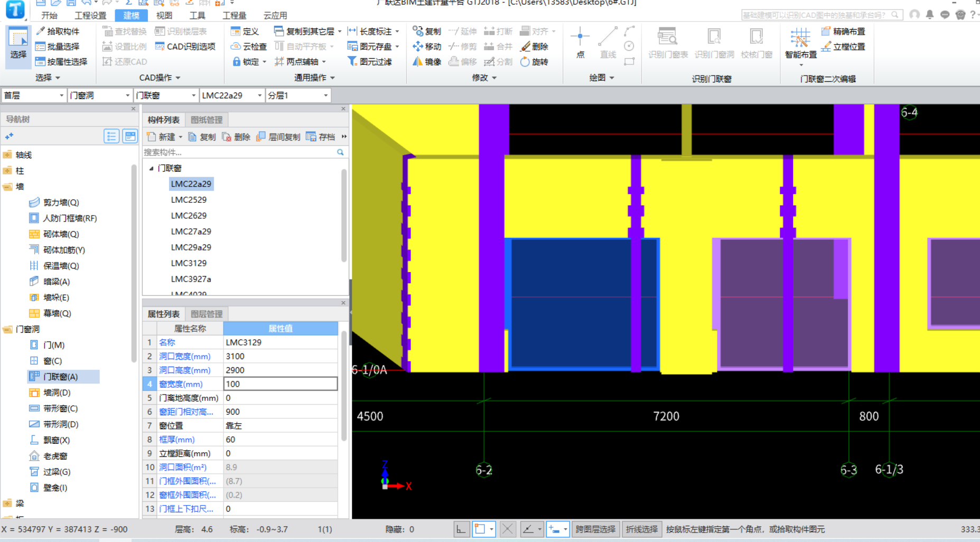Select the 镜像 mirror tool

pyautogui.click(x=427, y=62)
